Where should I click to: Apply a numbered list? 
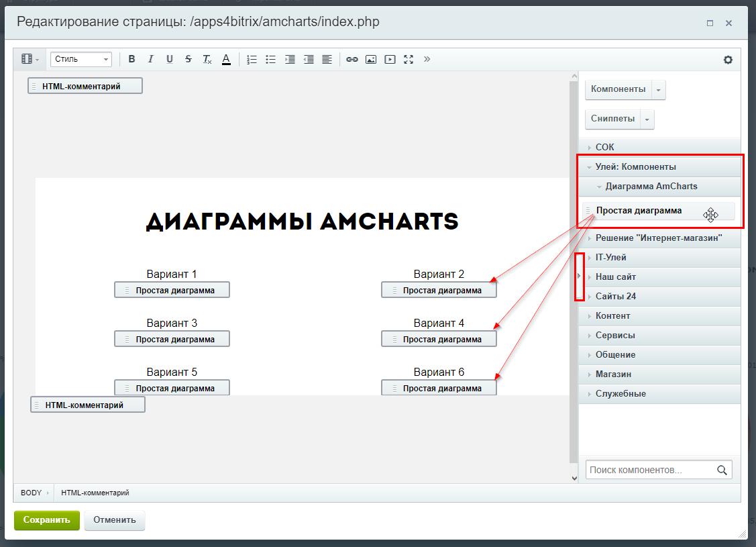point(252,59)
